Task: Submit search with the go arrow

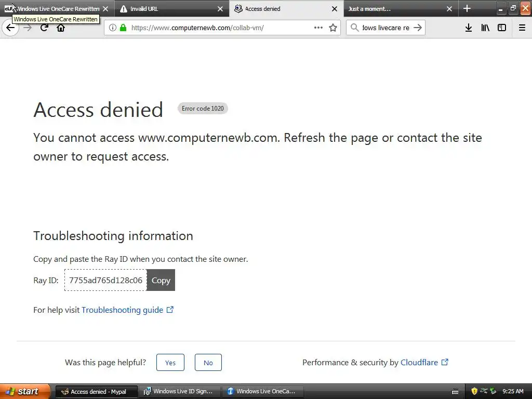Action: click(x=418, y=28)
